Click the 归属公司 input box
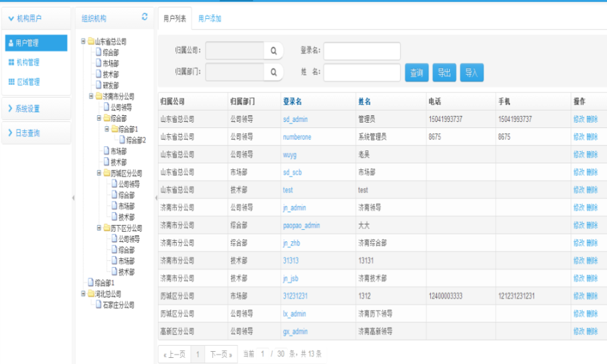The height and width of the screenshot is (364, 607). (235, 51)
